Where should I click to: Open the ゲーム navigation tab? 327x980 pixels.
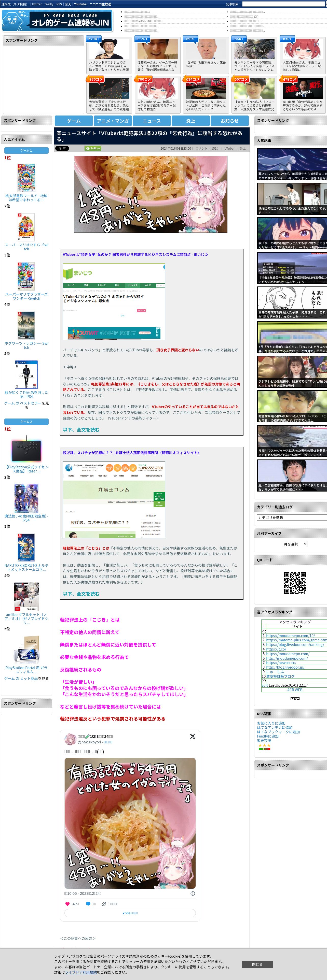[74, 121]
